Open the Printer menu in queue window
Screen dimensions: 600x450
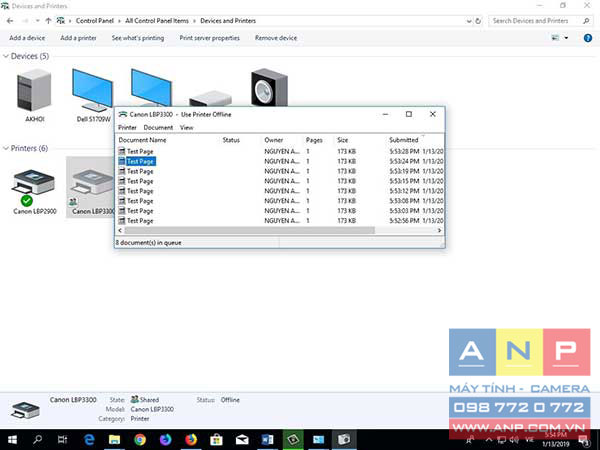(127, 127)
